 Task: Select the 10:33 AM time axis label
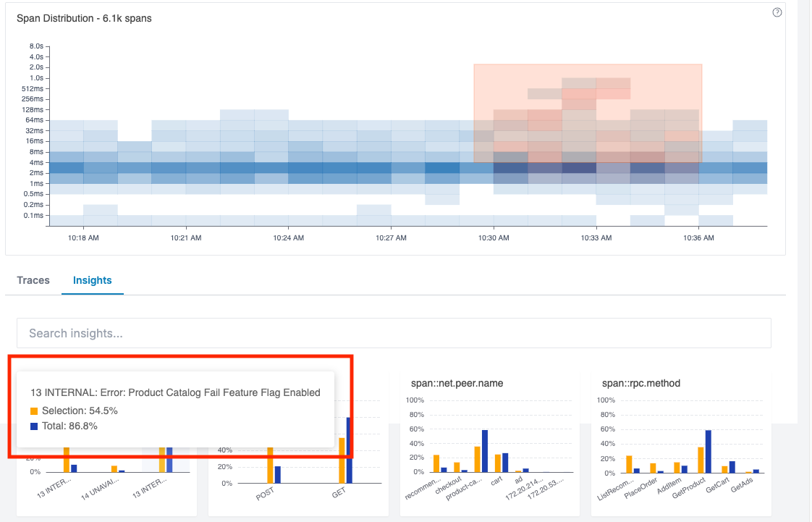tap(596, 237)
